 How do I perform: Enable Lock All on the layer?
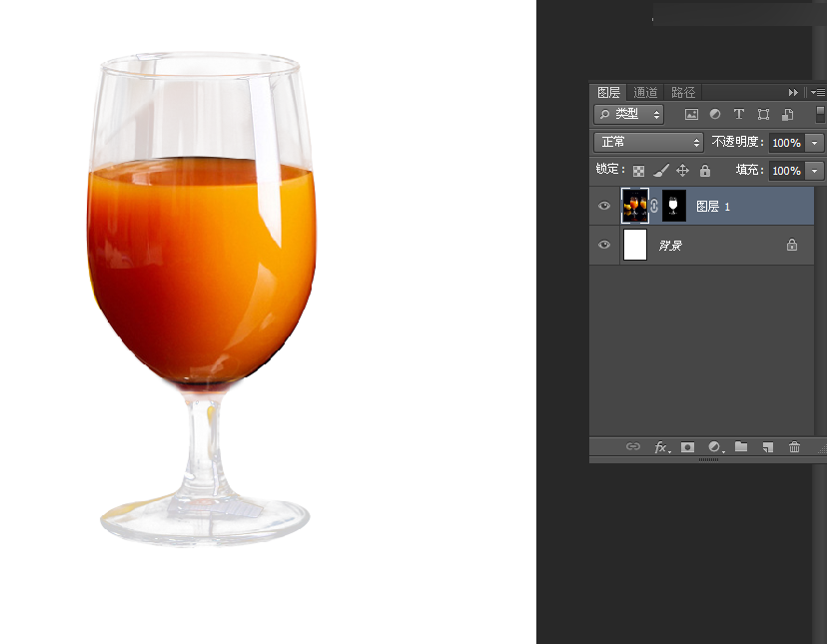tap(705, 171)
